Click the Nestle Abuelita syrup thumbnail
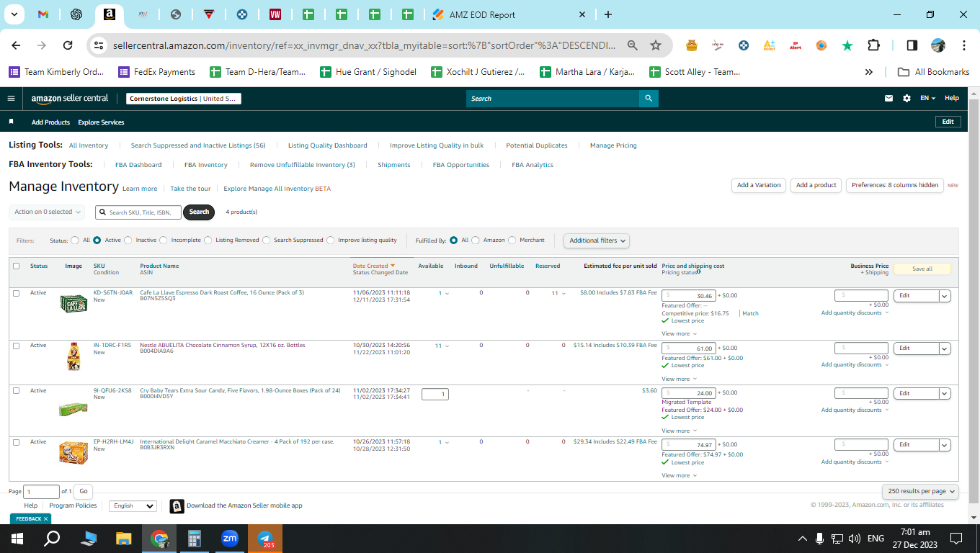This screenshot has height=553, width=980. [x=73, y=356]
